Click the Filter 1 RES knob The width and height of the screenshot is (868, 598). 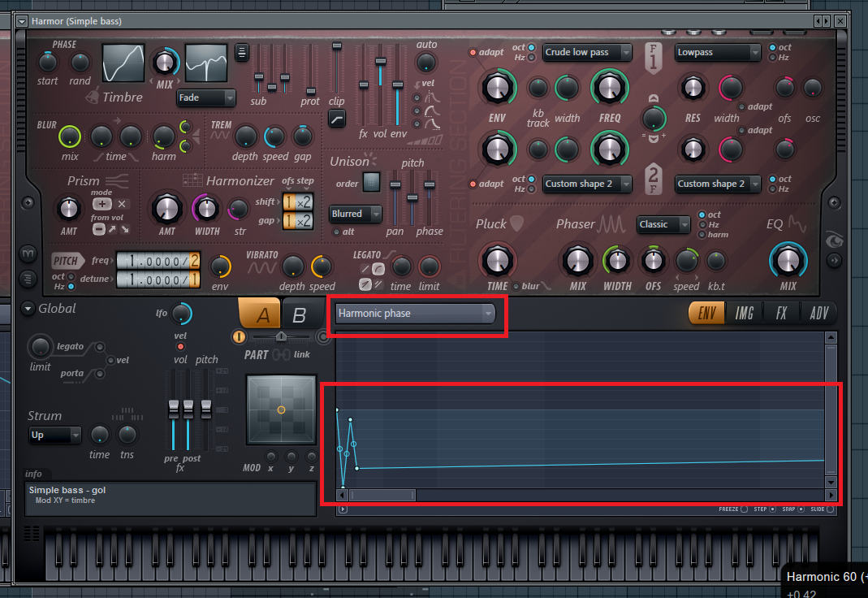pyautogui.click(x=693, y=88)
